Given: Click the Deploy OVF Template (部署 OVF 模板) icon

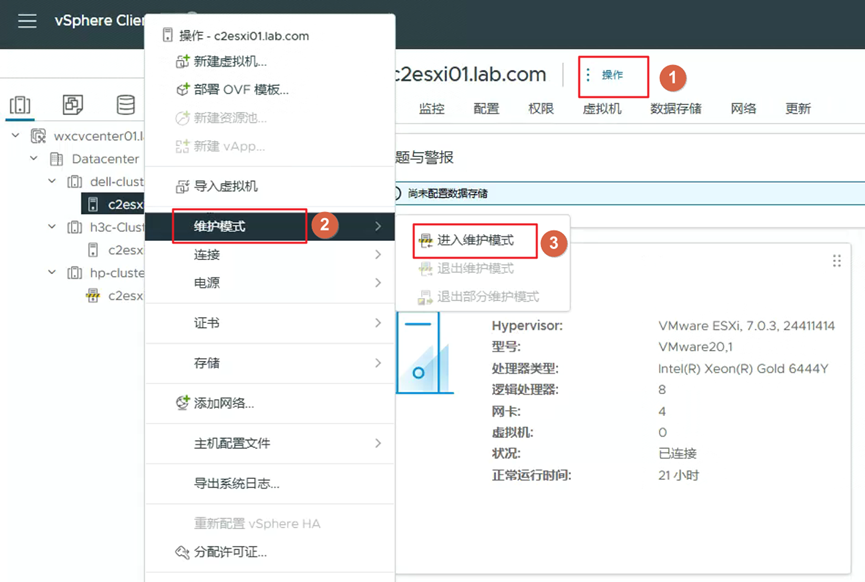Looking at the screenshot, I should coord(183,89).
